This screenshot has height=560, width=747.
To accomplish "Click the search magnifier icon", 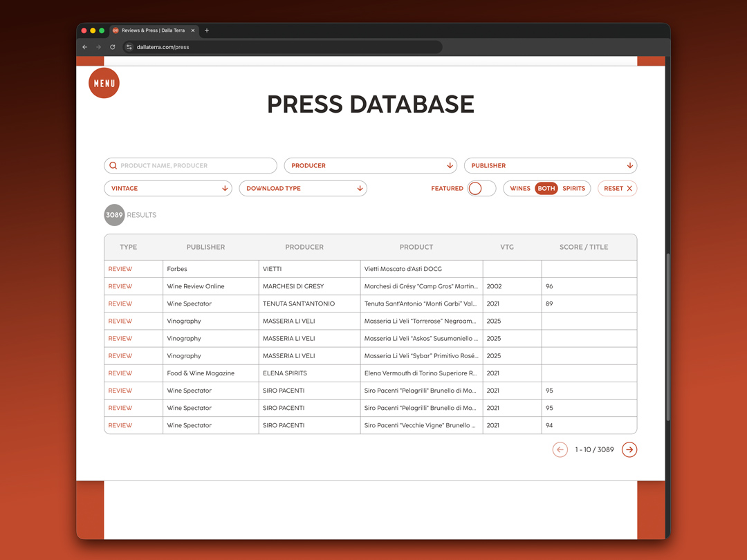I will 113,166.
